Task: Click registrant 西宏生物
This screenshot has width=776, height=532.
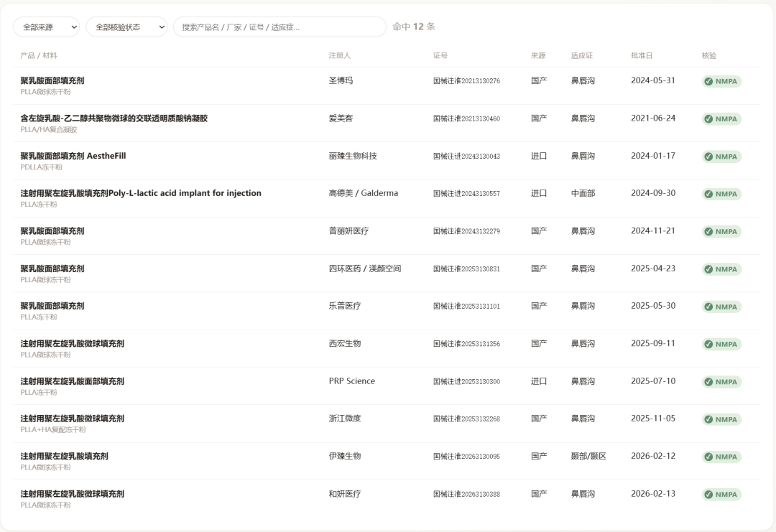Action: [345, 344]
